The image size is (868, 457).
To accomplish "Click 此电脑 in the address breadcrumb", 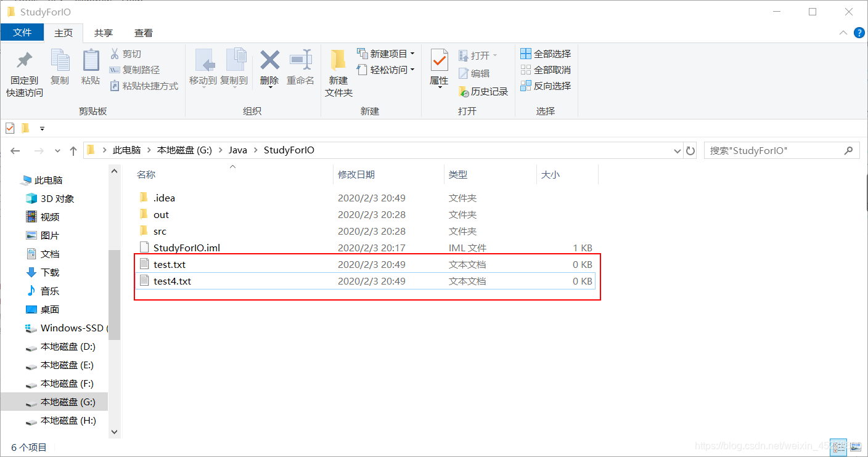I will tap(127, 150).
